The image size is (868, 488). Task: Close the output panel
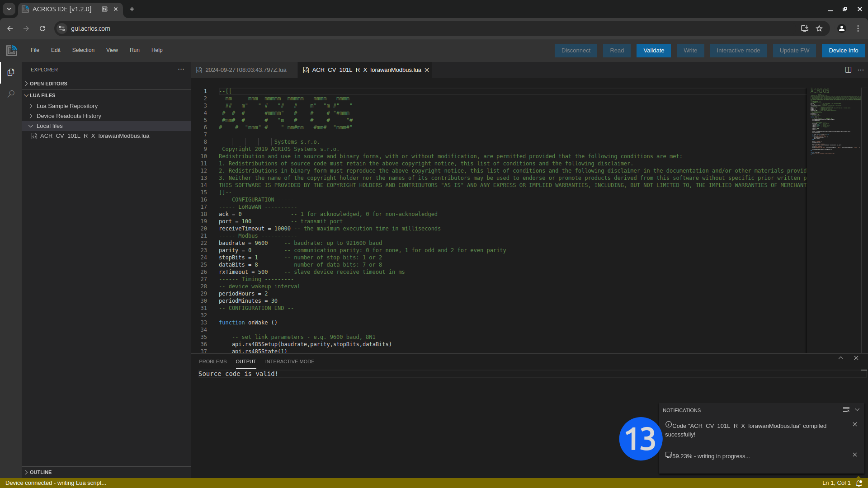coord(856,358)
